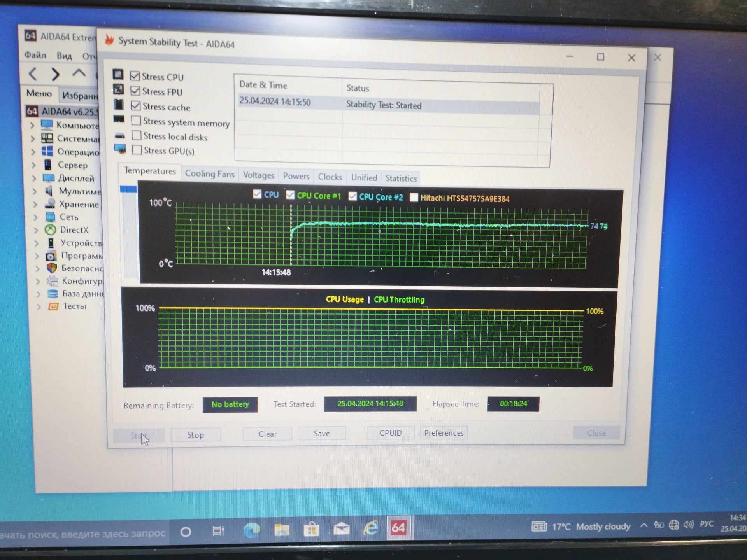Switch to Cooling Fans tab

click(210, 174)
